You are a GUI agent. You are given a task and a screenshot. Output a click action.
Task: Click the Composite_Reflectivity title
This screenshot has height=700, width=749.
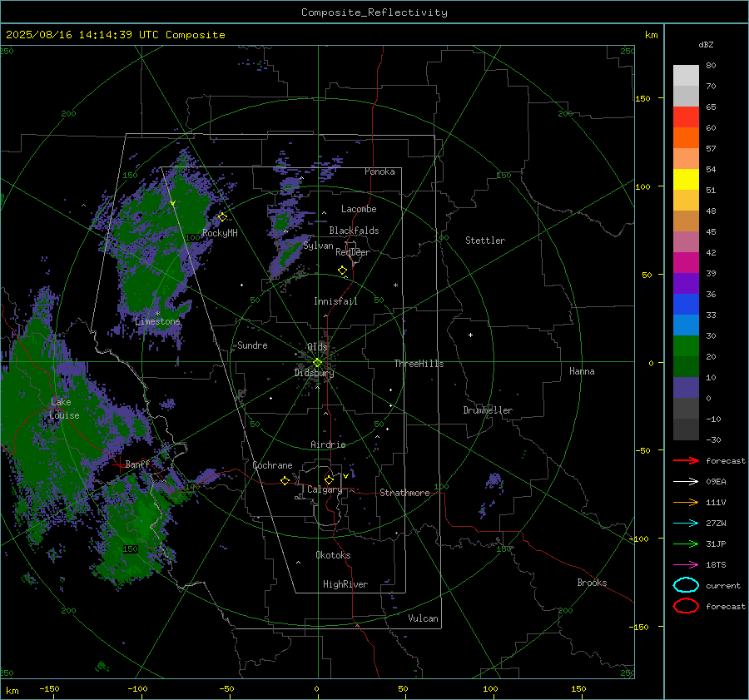click(x=374, y=12)
